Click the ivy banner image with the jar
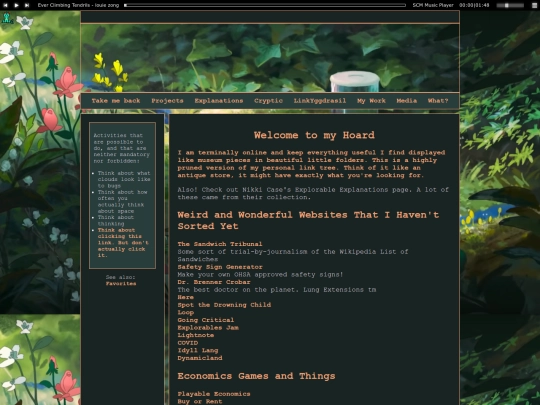540x405 pixels. click(x=270, y=58)
